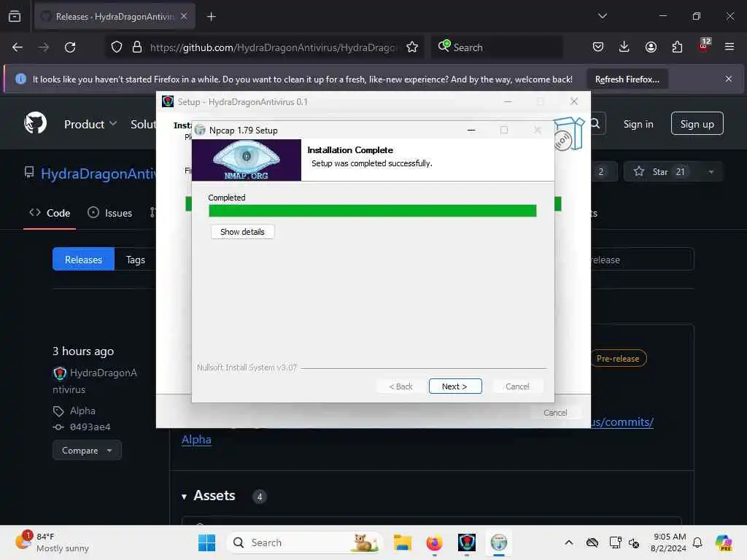
Task: Open the notifications bell icon
Action: coord(697,542)
